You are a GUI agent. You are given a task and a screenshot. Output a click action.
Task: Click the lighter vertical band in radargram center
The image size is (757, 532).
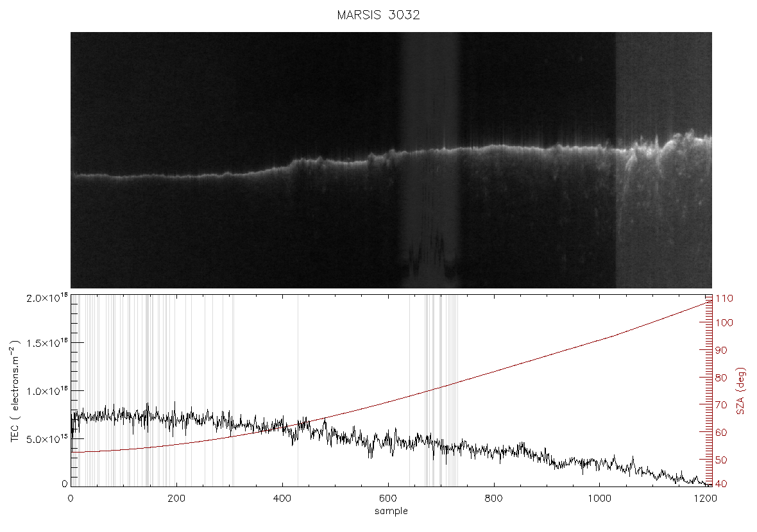point(429,160)
